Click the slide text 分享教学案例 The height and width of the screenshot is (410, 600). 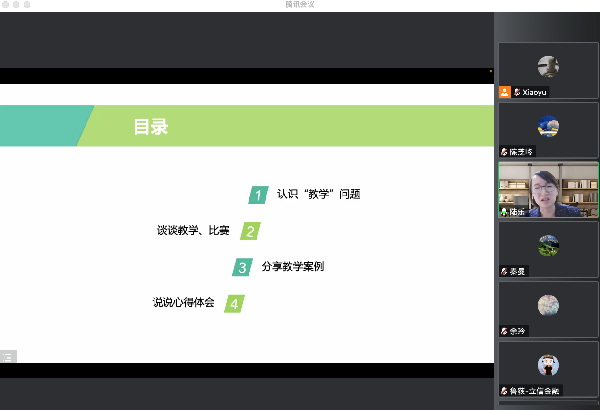[x=292, y=267]
